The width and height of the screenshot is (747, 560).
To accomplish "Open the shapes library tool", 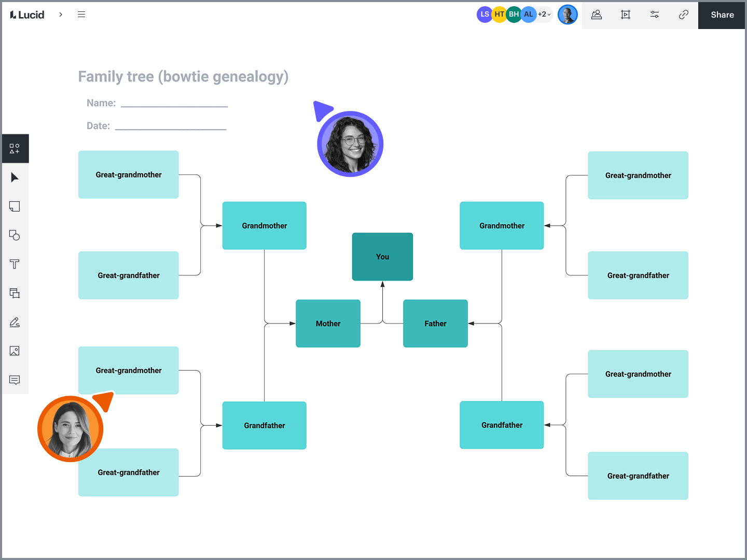I will pyautogui.click(x=15, y=149).
